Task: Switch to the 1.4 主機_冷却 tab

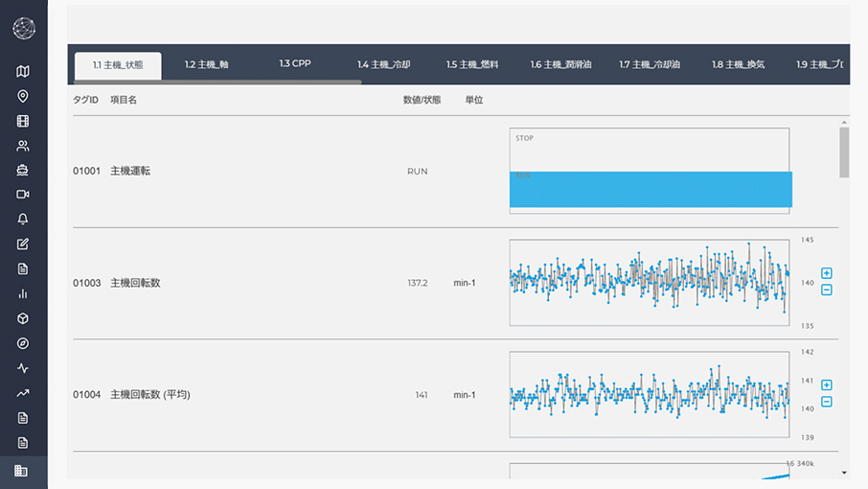Action: click(x=383, y=65)
